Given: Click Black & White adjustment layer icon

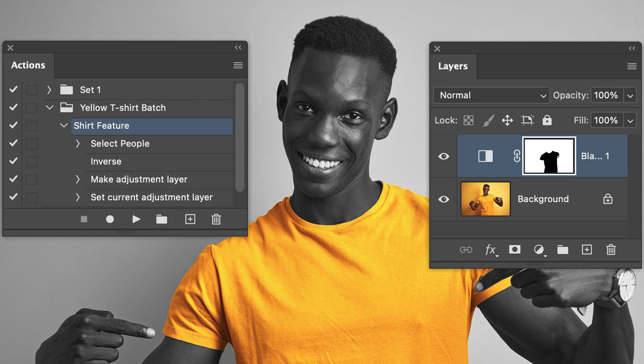Looking at the screenshot, I should 486,156.
